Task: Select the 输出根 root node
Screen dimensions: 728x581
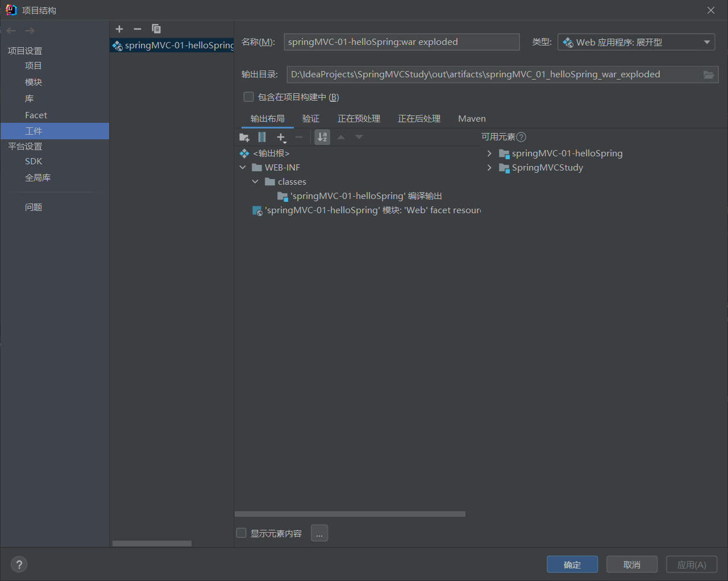Action: 265,153
